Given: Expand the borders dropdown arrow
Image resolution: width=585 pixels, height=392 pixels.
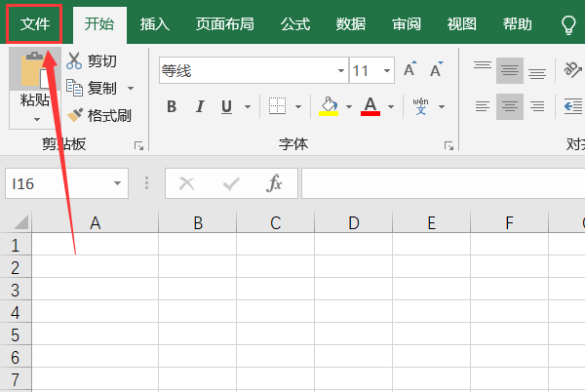Looking at the screenshot, I should pos(298,106).
